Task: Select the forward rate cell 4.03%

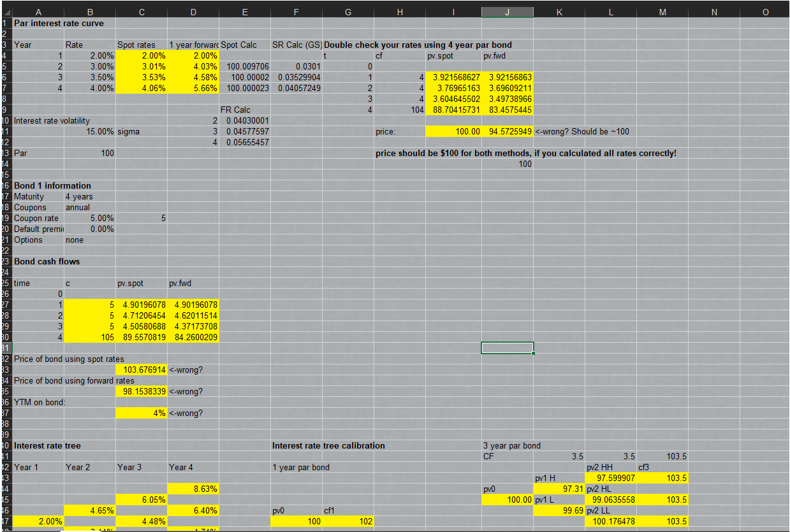Action: pyautogui.click(x=193, y=66)
